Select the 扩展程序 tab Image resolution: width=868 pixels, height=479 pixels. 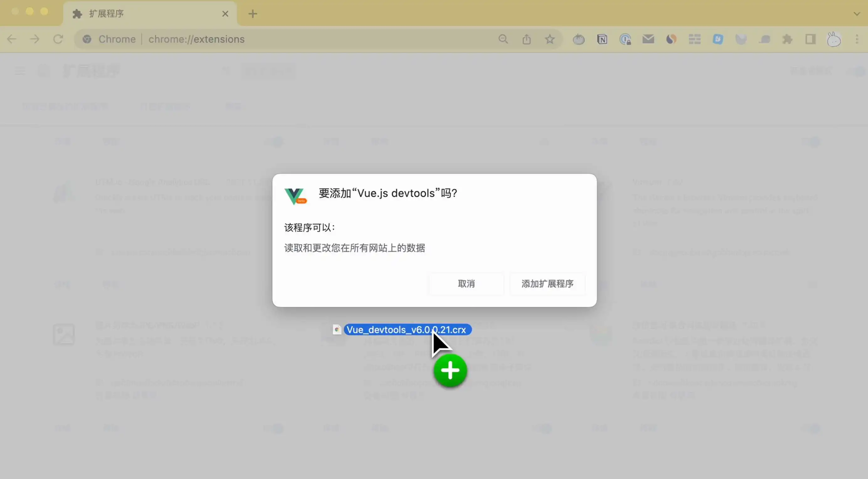coord(135,14)
